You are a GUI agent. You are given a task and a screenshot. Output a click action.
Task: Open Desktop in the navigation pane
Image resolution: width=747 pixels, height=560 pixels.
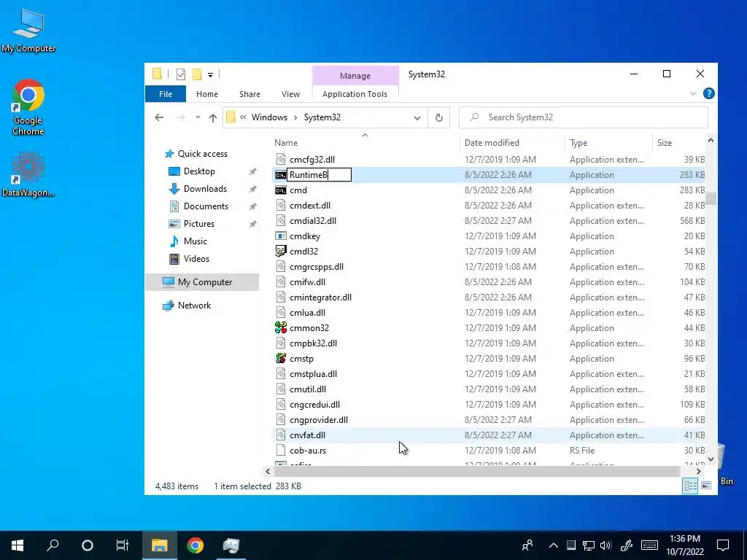(199, 171)
